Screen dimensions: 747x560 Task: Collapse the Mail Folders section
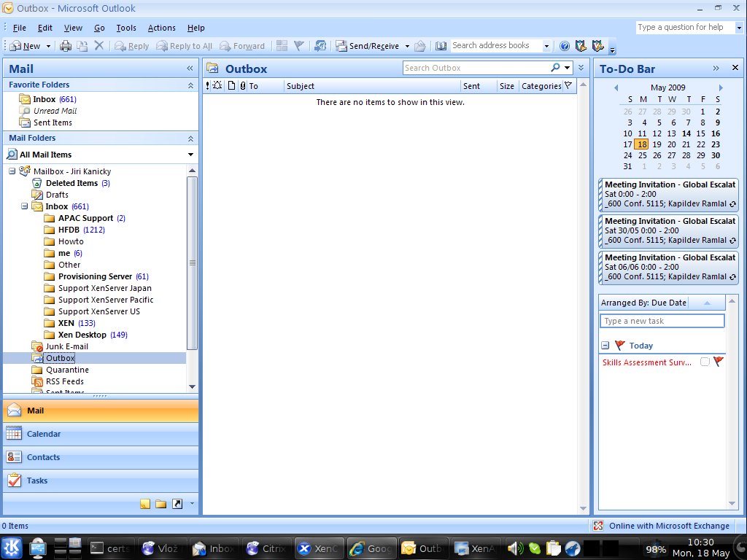coord(190,139)
